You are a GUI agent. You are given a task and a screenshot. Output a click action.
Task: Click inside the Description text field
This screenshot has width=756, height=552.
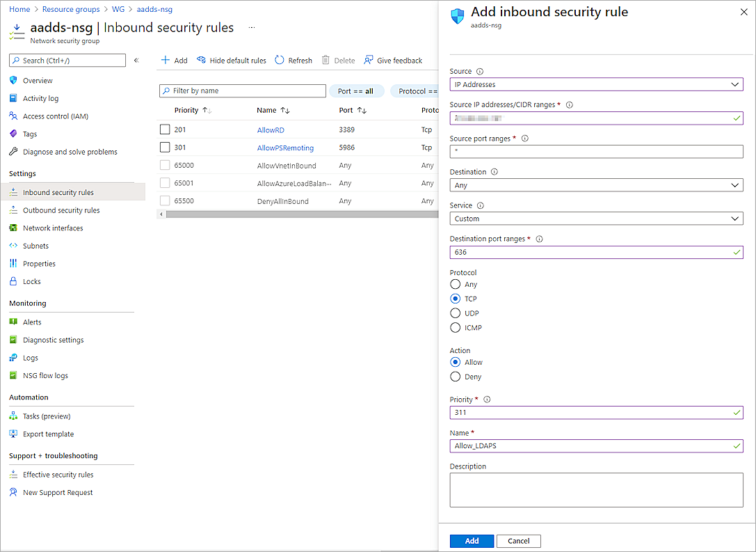pyautogui.click(x=596, y=489)
